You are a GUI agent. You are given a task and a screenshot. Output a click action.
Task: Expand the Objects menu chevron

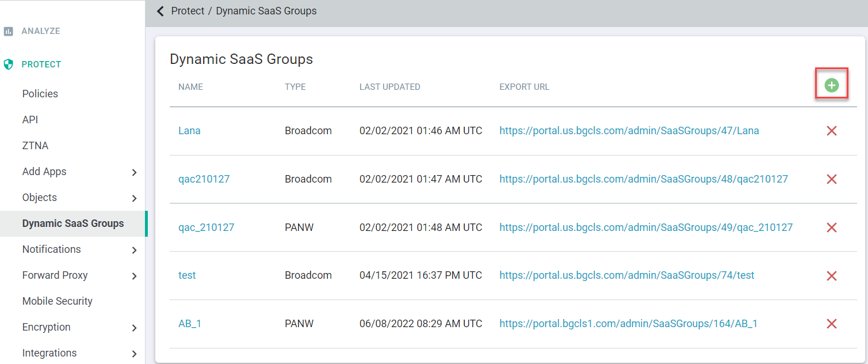133,198
